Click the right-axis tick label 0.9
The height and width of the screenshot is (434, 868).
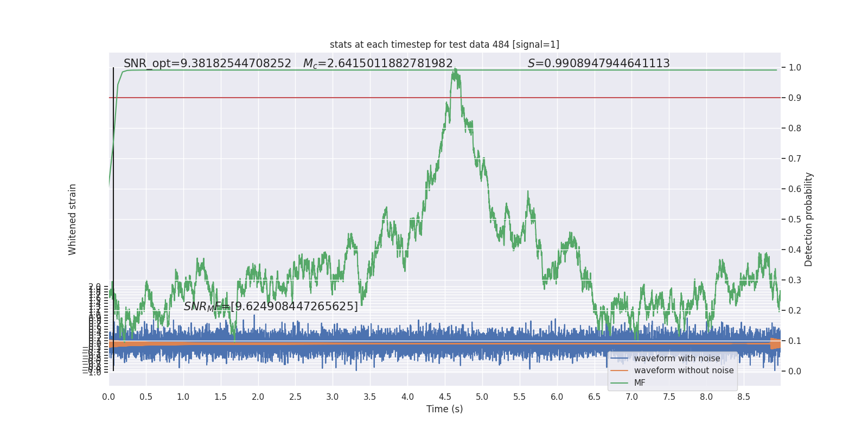point(795,98)
